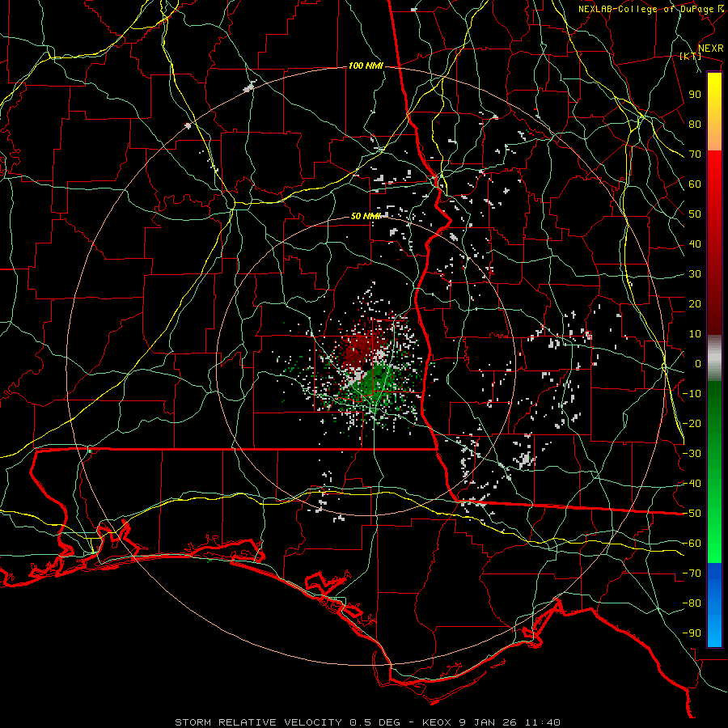Click the 50 value on the velocity scale

[695, 214]
